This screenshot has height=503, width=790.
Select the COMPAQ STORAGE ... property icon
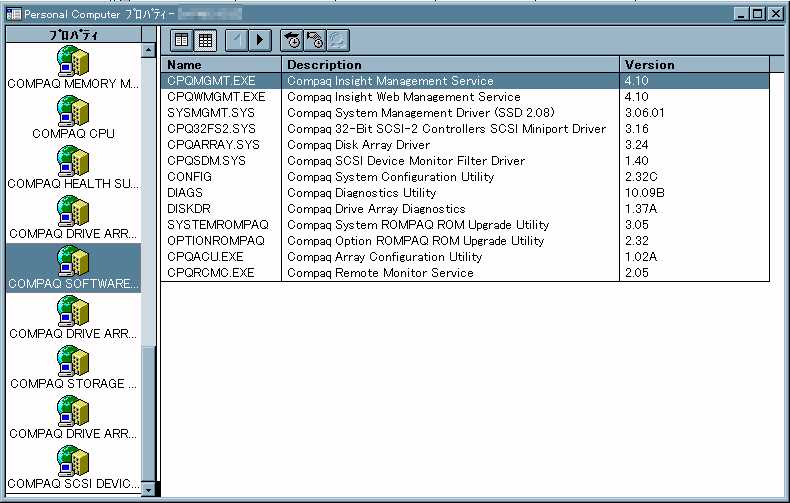(73, 367)
